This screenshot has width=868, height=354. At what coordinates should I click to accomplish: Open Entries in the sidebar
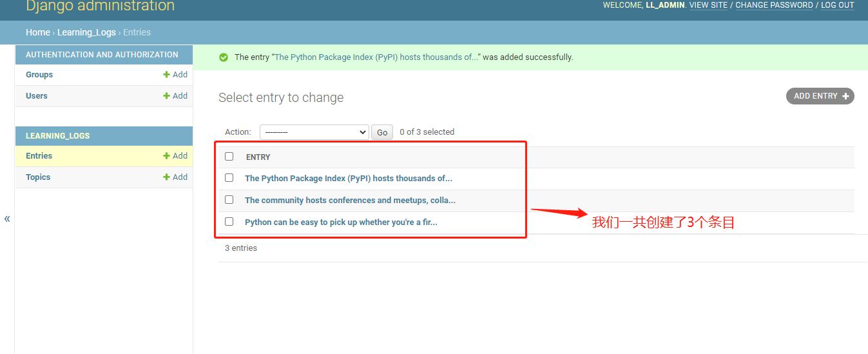39,156
